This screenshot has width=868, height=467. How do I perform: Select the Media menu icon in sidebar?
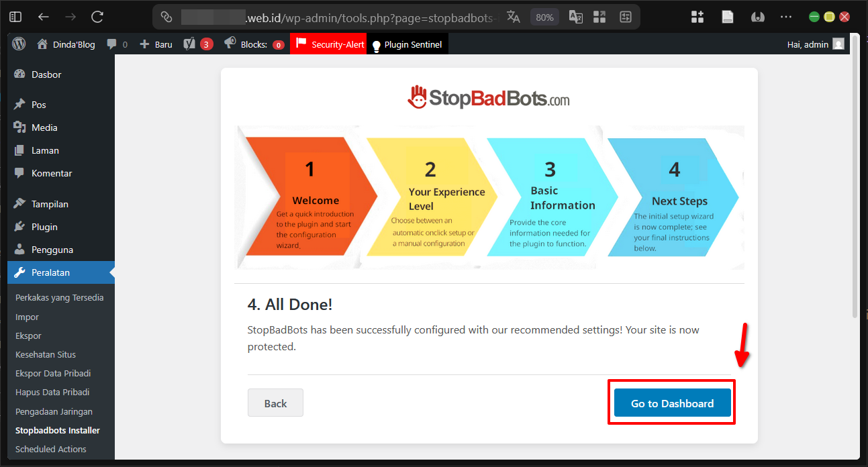(18, 127)
